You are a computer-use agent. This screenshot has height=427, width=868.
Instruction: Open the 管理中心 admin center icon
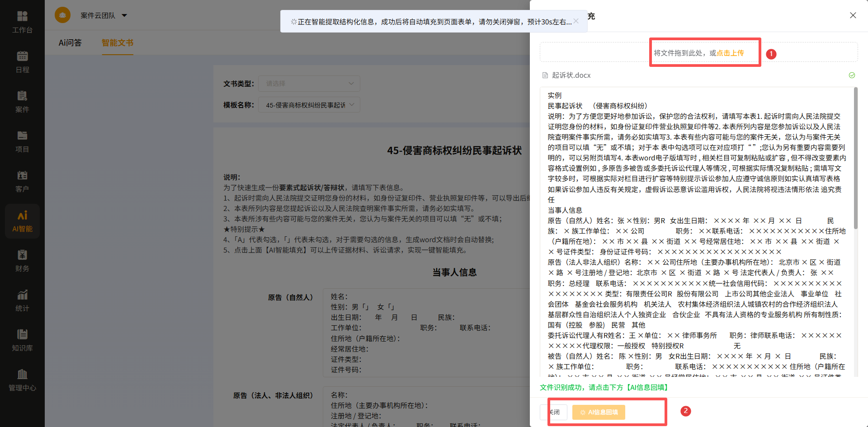pyautogui.click(x=22, y=380)
